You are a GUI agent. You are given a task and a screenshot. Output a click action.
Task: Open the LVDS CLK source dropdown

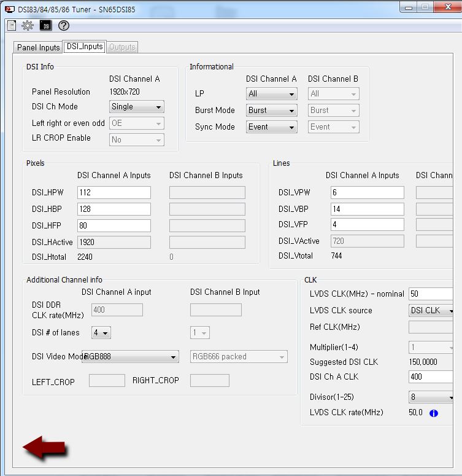(431, 310)
